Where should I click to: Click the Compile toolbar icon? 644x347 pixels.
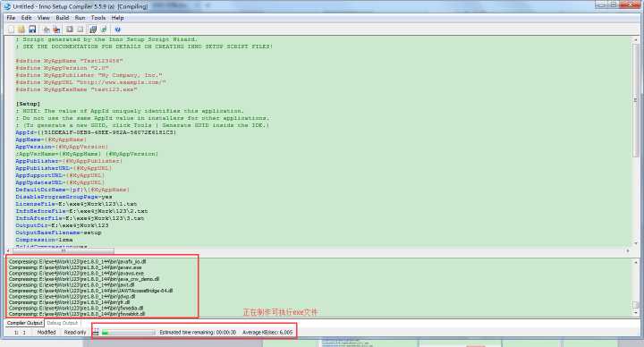click(x=47, y=30)
